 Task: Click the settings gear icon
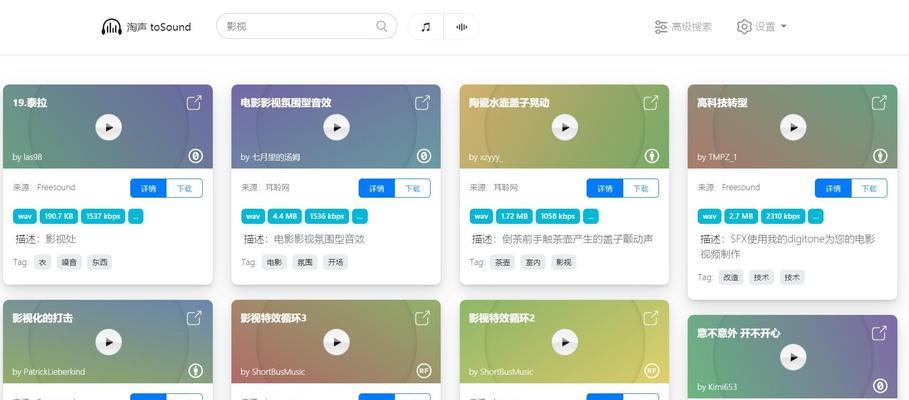pos(744,27)
